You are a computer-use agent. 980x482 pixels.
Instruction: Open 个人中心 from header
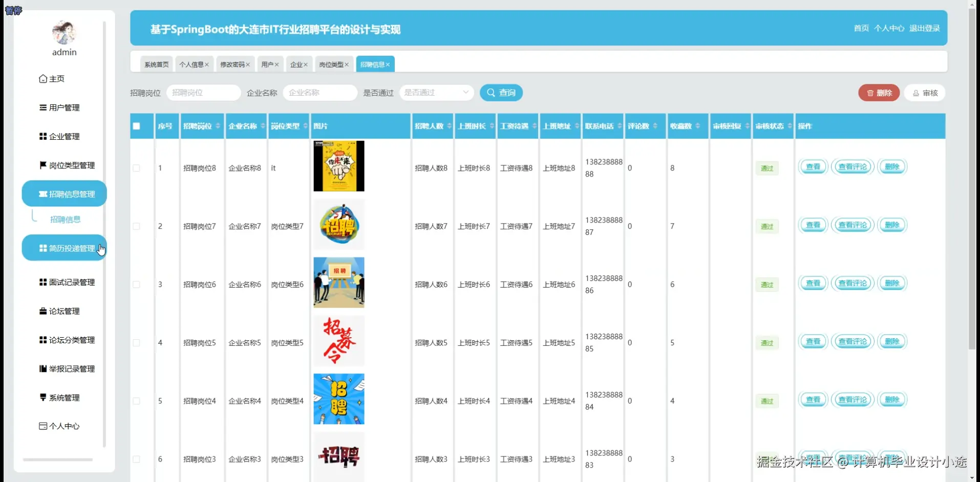(x=889, y=28)
